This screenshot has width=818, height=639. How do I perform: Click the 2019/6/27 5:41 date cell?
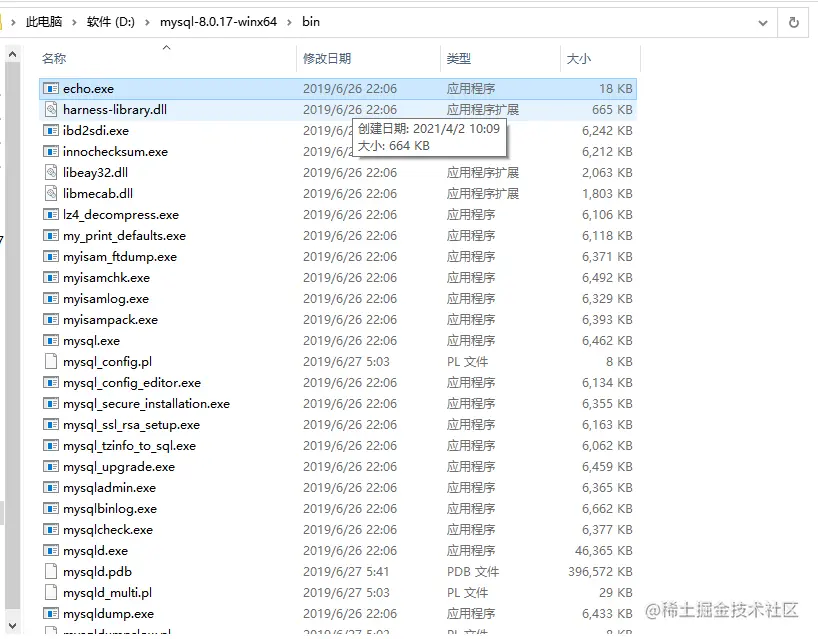pyautogui.click(x=346, y=572)
